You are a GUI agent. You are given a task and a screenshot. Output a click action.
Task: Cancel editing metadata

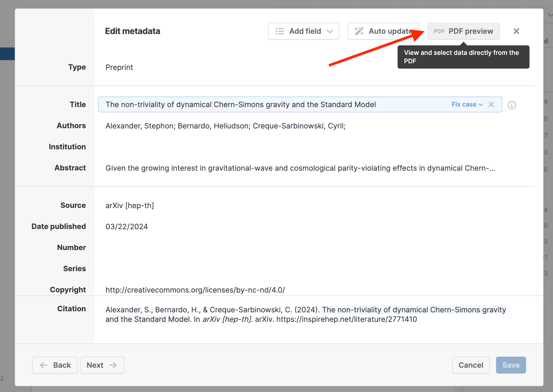[x=471, y=365]
